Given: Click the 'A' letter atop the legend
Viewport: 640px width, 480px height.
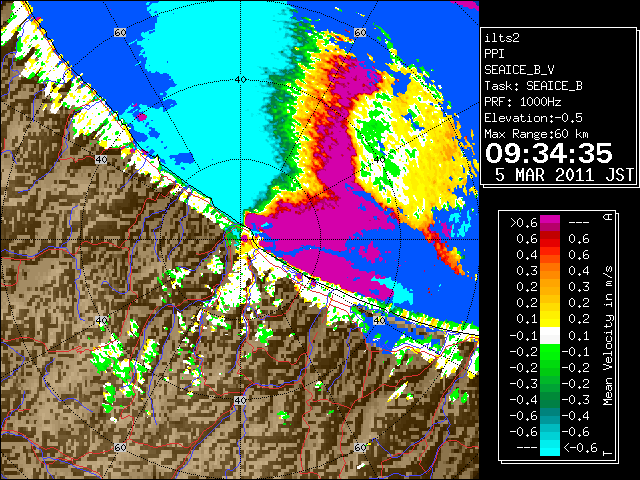Looking at the screenshot, I should pyautogui.click(x=608, y=217).
